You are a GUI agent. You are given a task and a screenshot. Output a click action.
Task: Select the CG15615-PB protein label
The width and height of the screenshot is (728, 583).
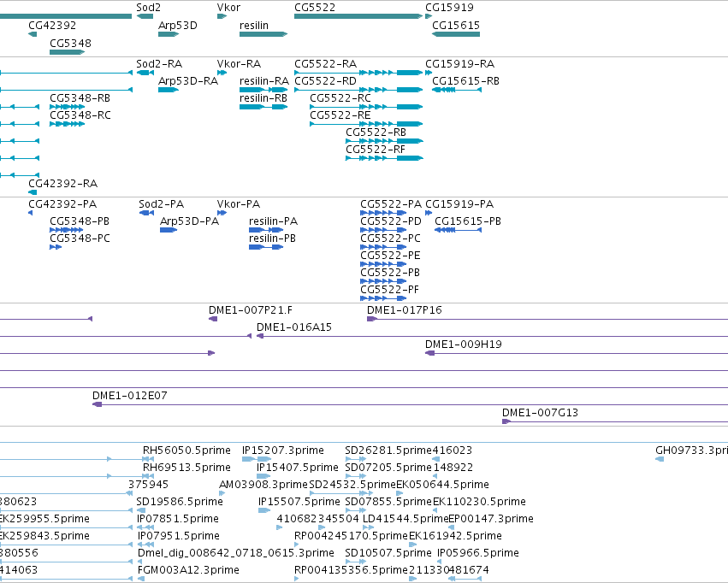click(468, 221)
